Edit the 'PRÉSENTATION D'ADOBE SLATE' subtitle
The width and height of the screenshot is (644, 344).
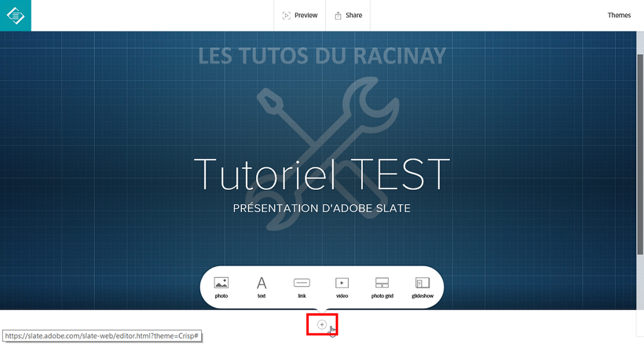[x=321, y=208]
